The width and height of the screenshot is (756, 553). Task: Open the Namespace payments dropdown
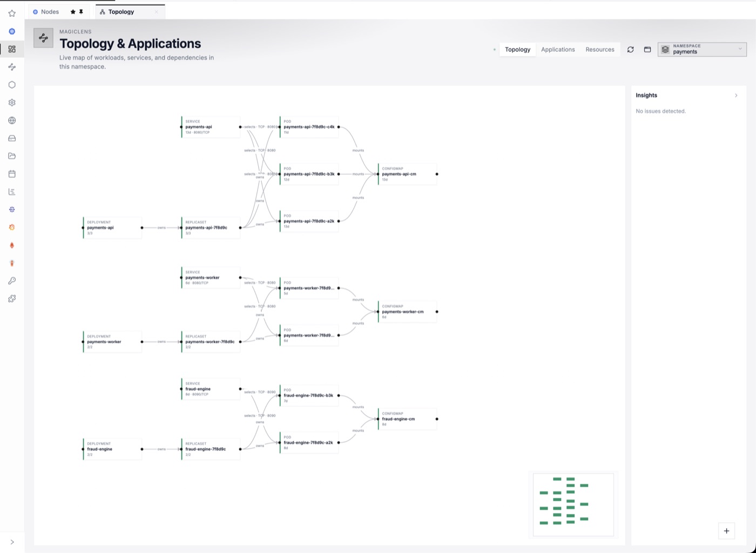[x=702, y=49]
